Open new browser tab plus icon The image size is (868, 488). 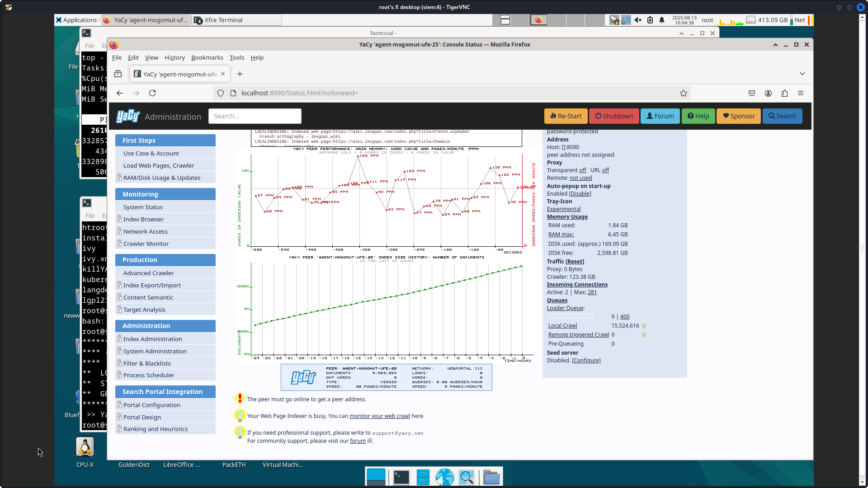(240, 74)
